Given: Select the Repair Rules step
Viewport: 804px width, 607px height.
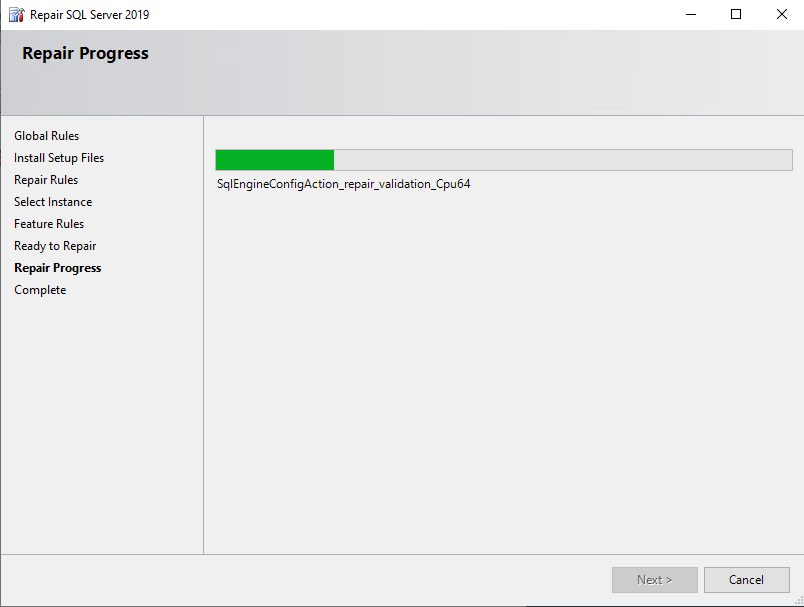Looking at the screenshot, I should click(x=46, y=180).
